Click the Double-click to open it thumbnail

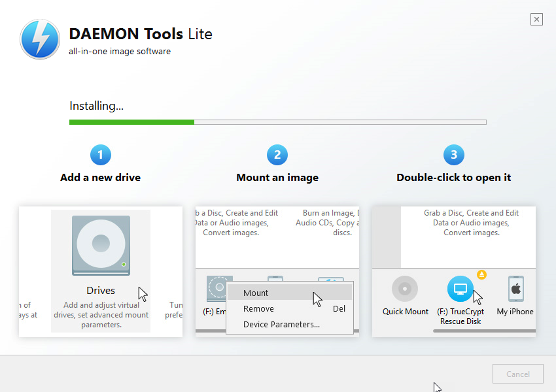point(454,272)
